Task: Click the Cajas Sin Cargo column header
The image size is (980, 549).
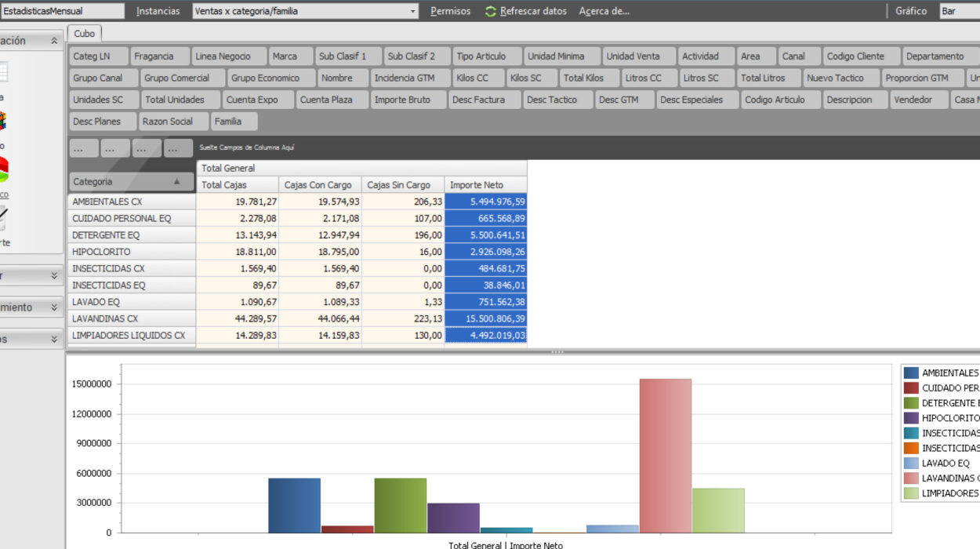Action: 403,185
